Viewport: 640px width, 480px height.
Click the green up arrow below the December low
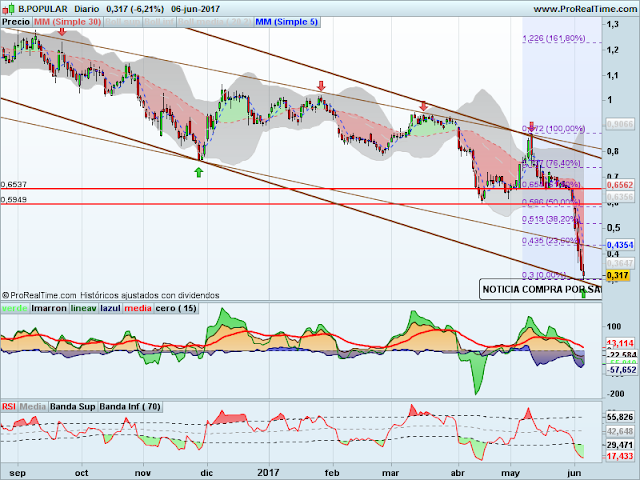(198, 172)
